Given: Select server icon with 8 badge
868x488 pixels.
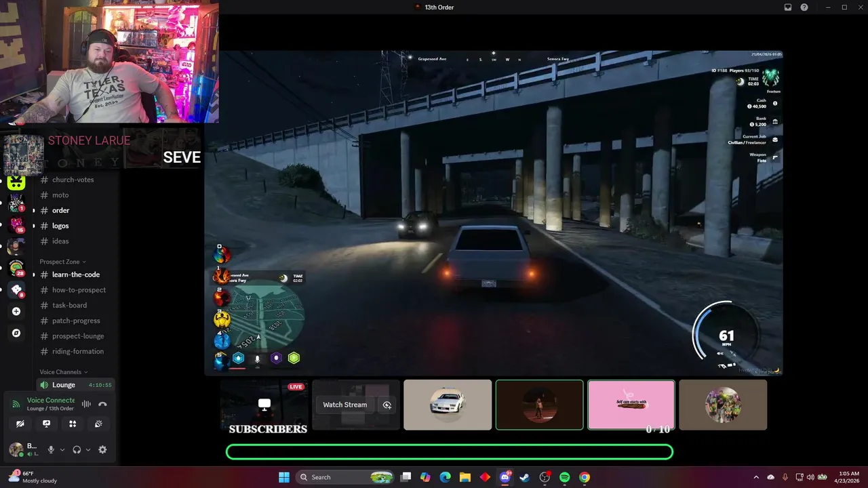Looking at the screenshot, I should point(16,289).
